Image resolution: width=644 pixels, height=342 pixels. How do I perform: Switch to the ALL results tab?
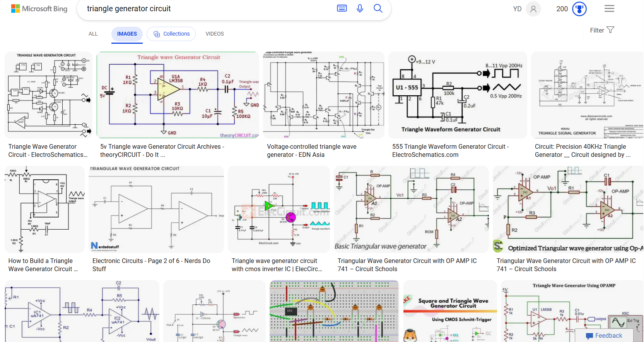pyautogui.click(x=93, y=34)
